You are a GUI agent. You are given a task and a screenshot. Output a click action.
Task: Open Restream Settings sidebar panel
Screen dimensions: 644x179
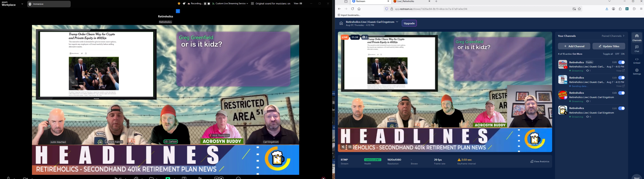(x=637, y=72)
